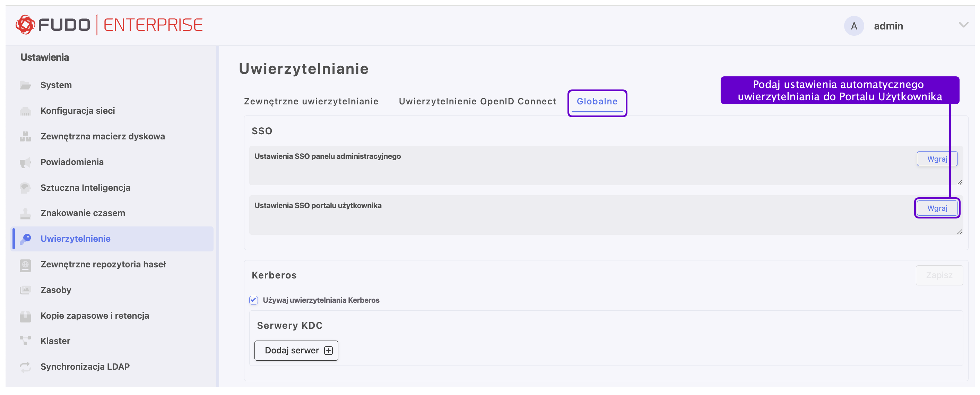
Task: Open Uwierzytelnienie OpenID Connect tab
Action: (477, 101)
